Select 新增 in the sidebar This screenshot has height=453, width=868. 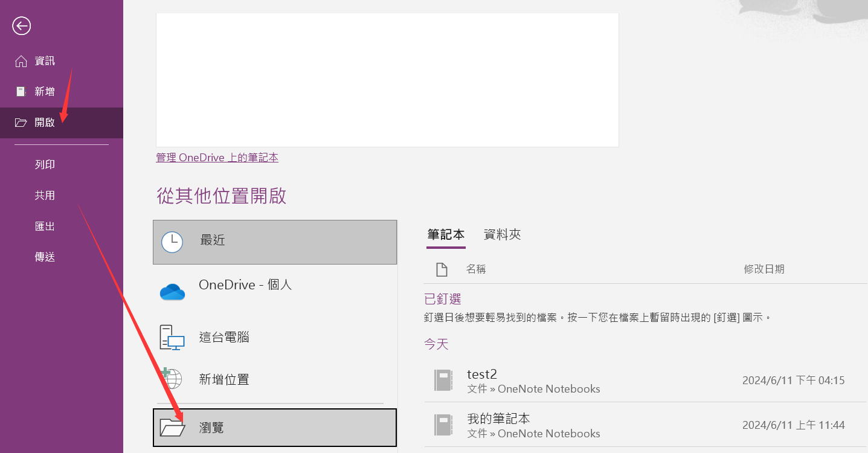point(62,92)
